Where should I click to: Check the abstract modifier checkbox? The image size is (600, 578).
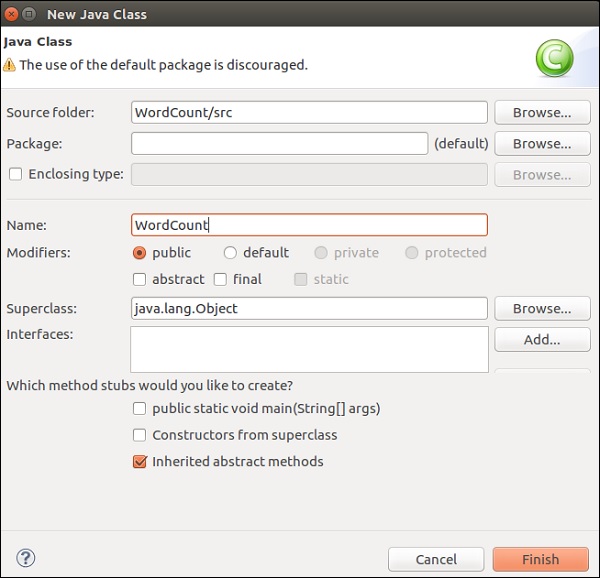click(x=140, y=279)
